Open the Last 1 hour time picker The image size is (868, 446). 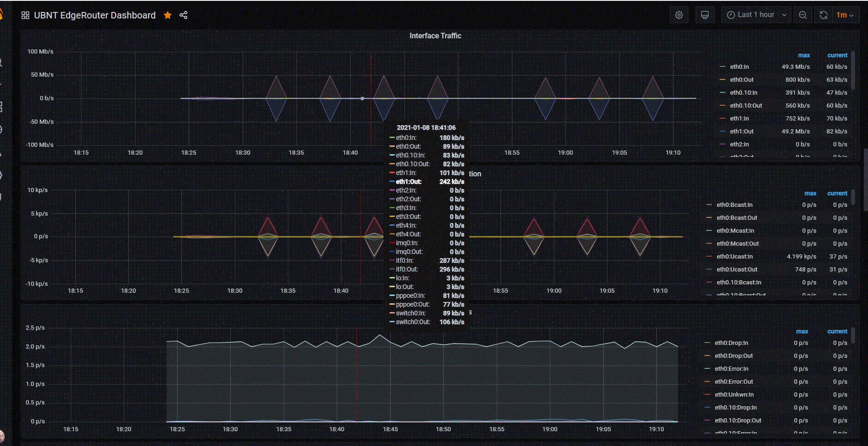click(x=757, y=15)
